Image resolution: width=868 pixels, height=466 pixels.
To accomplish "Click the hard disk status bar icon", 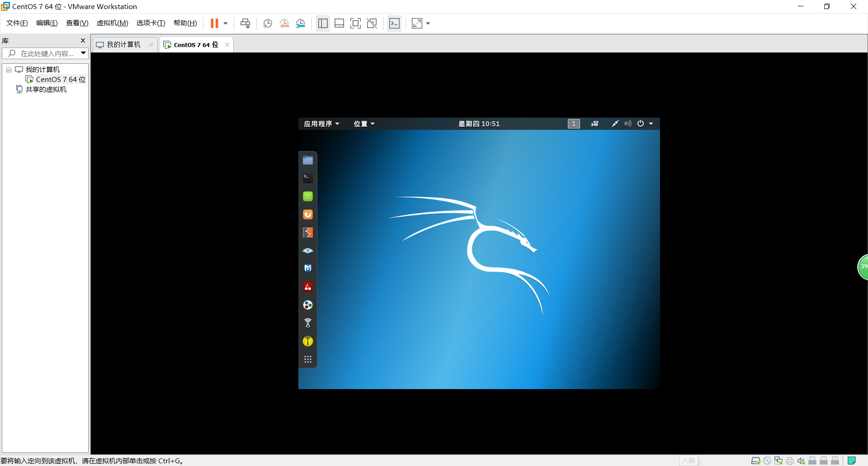I will tap(755, 461).
